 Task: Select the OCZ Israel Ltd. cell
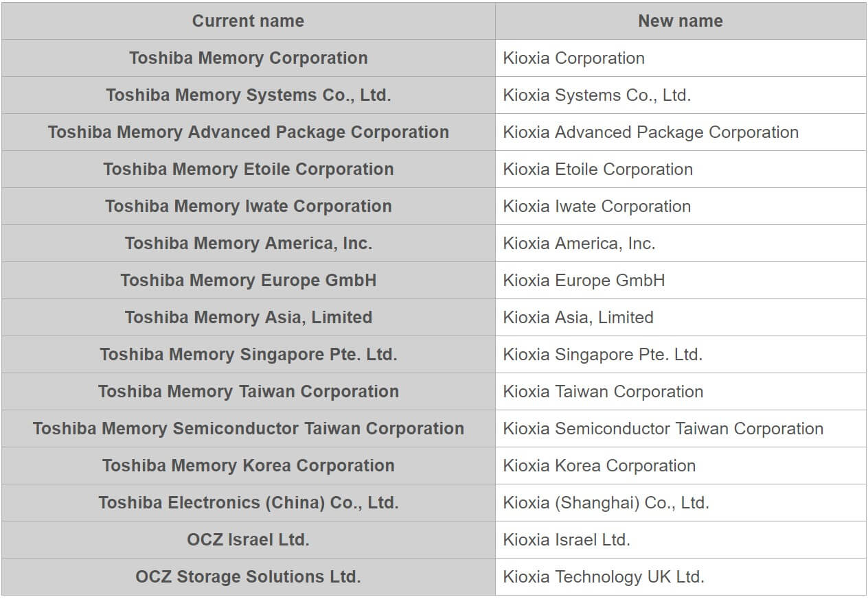click(x=248, y=540)
